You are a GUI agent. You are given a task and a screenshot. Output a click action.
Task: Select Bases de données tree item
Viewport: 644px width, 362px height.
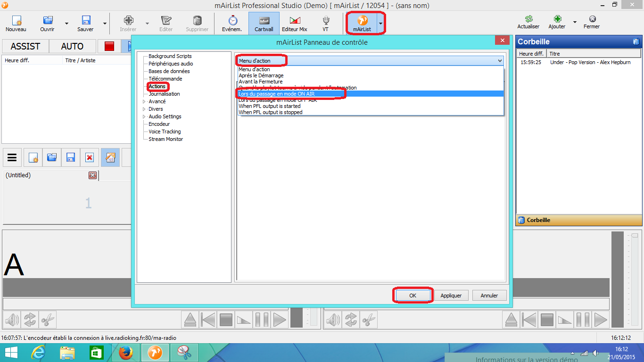(169, 71)
